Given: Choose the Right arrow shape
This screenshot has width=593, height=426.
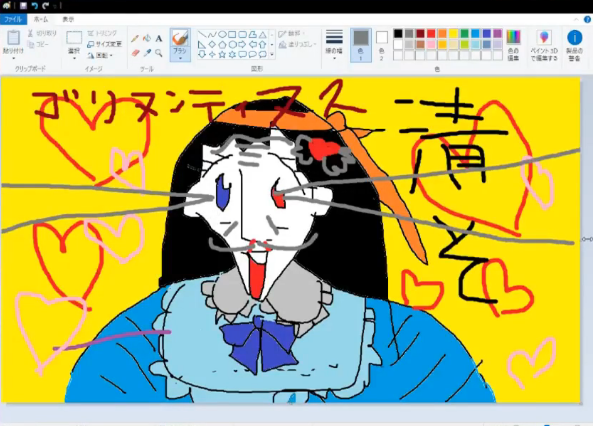Looking at the screenshot, I should point(242,45).
